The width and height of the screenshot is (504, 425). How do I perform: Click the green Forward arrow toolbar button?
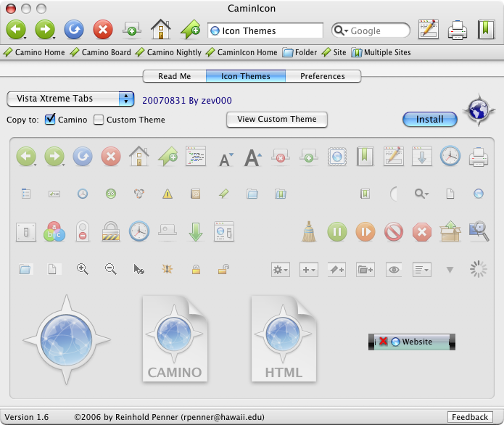45,30
